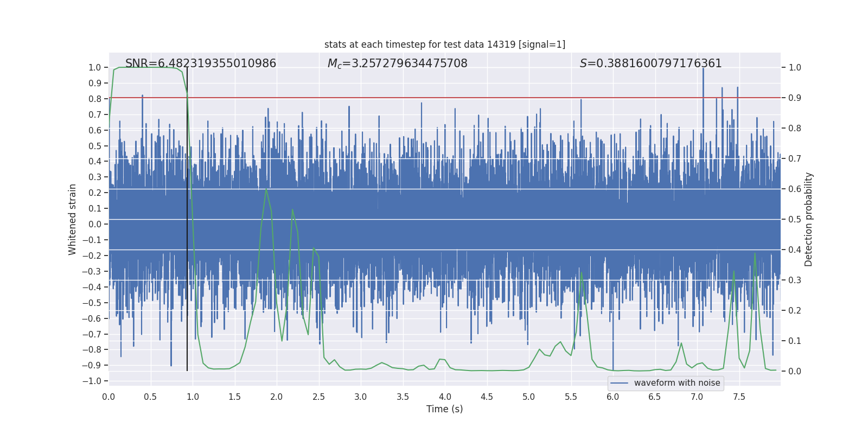Click the x-axis tick label 4.0
Image resolution: width=868 pixels, height=434 pixels.
click(x=445, y=397)
